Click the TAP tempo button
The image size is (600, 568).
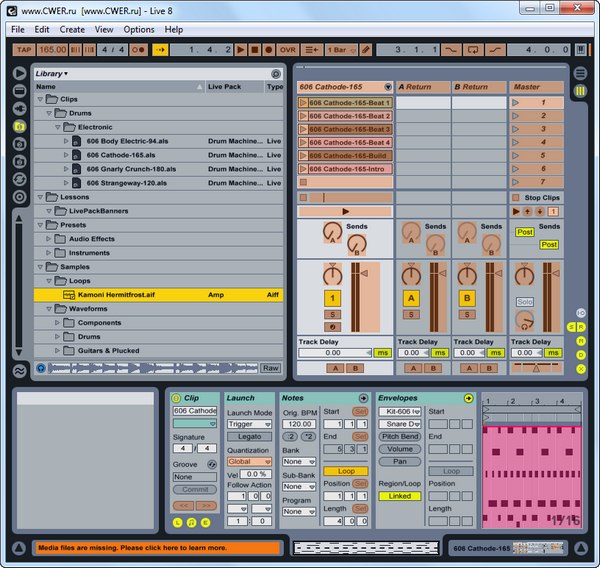point(24,49)
